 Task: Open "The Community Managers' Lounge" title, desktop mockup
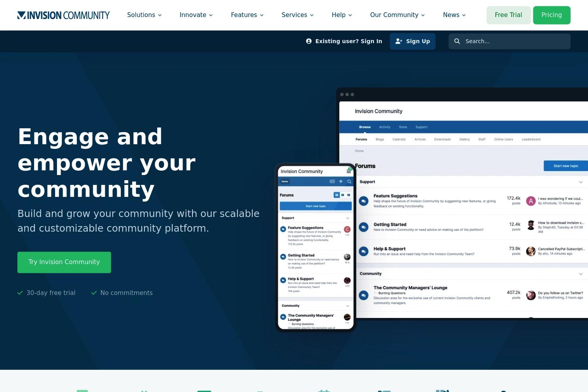point(410,288)
